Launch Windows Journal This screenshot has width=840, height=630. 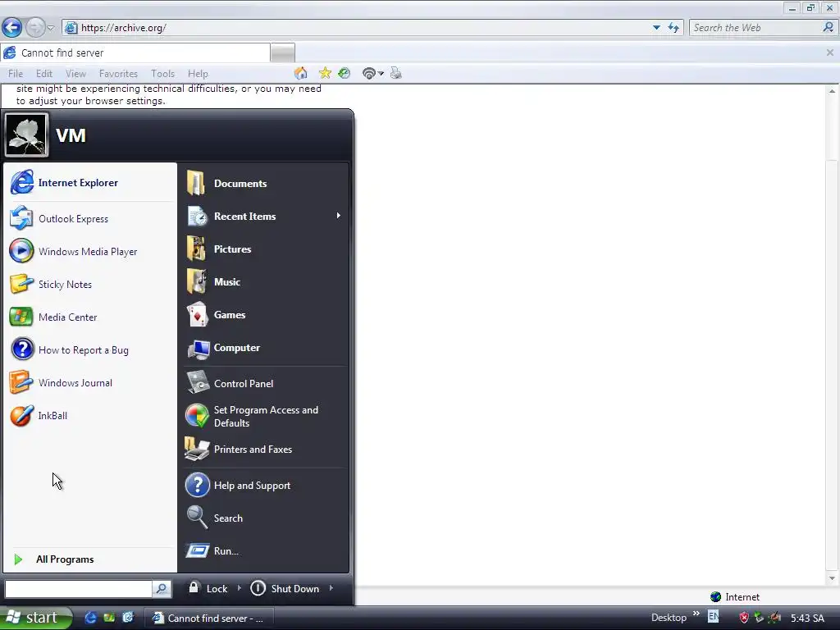point(89,382)
